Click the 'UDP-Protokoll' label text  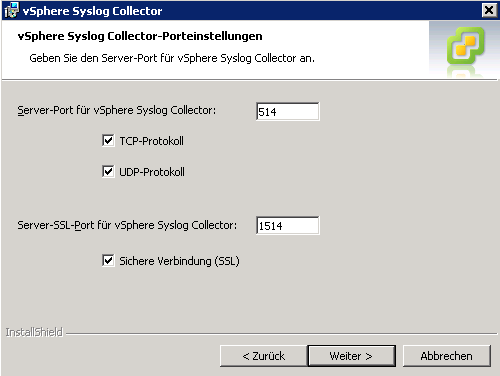point(152,172)
